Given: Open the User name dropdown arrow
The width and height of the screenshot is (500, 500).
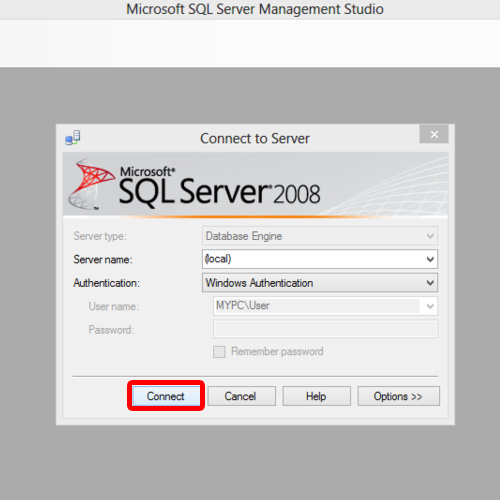Looking at the screenshot, I should click(430, 306).
